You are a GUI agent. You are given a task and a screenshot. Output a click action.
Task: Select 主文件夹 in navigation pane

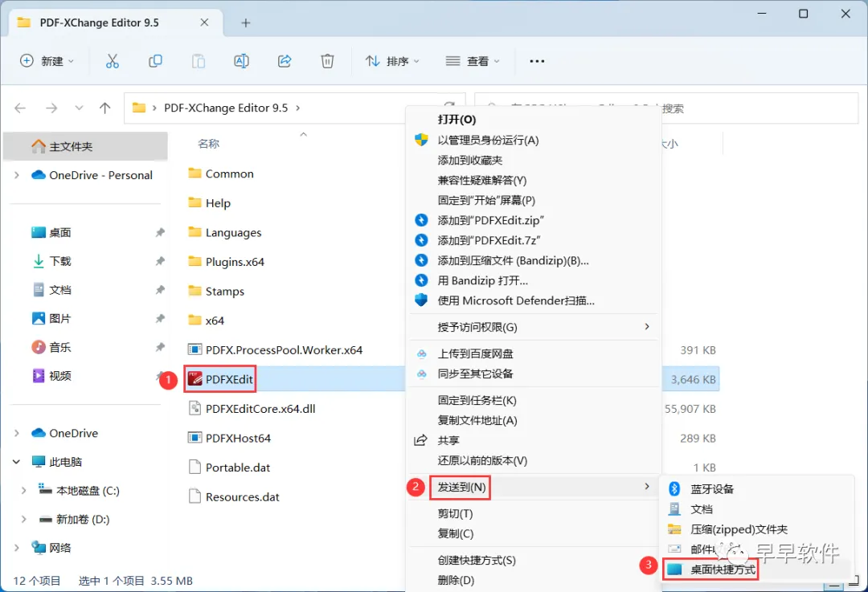pos(85,147)
